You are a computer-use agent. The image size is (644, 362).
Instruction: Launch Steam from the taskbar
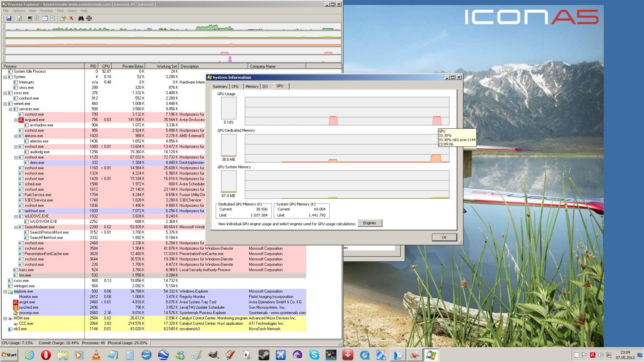[264, 355]
